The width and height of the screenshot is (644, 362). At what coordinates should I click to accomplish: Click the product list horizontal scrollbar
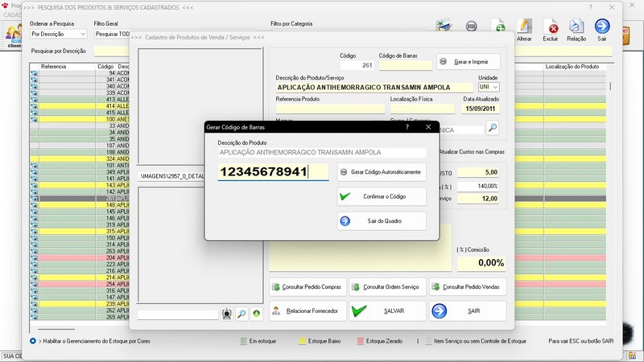point(56,329)
